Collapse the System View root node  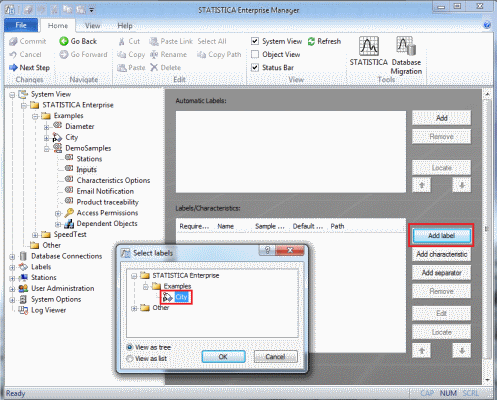pos(12,95)
